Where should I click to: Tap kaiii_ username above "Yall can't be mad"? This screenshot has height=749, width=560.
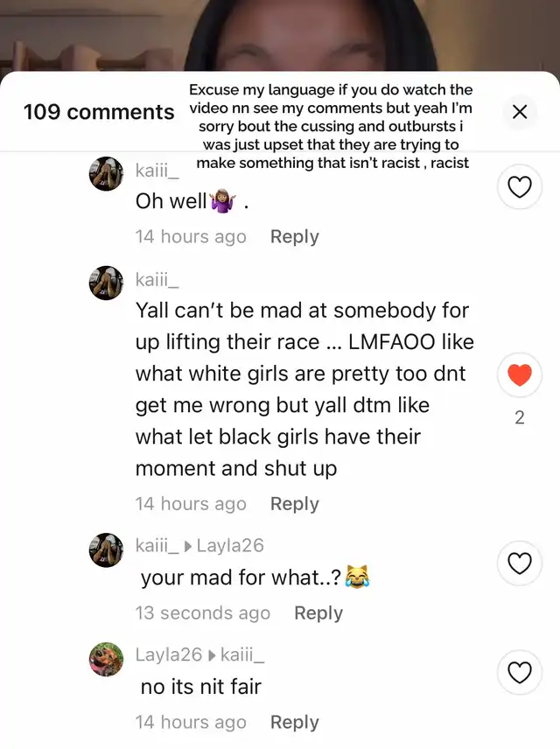coord(157,279)
